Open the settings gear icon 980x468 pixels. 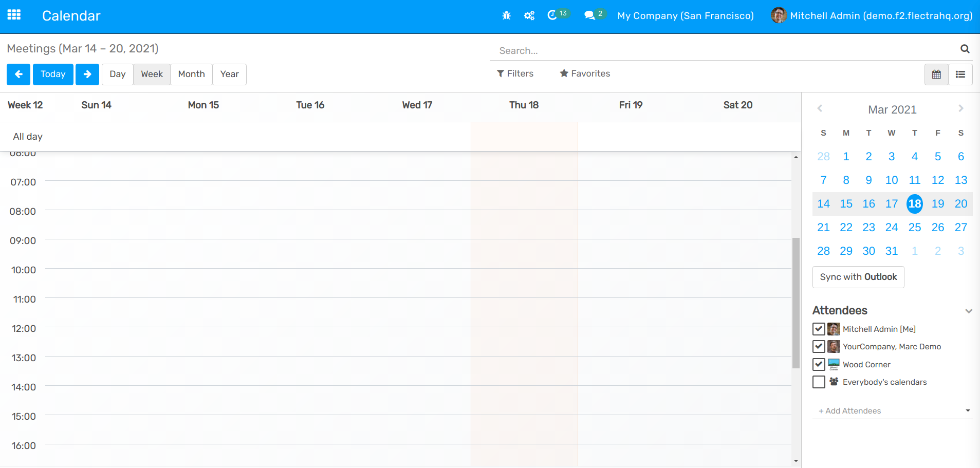[529, 15]
